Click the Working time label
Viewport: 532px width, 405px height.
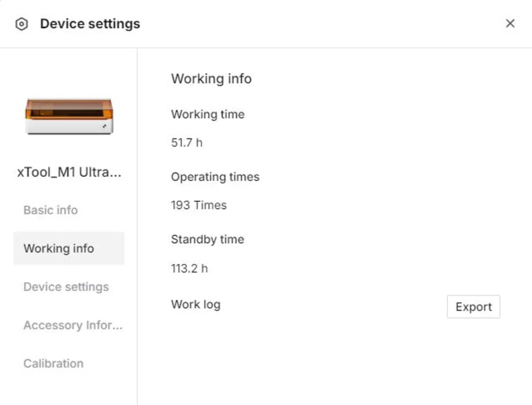207,114
